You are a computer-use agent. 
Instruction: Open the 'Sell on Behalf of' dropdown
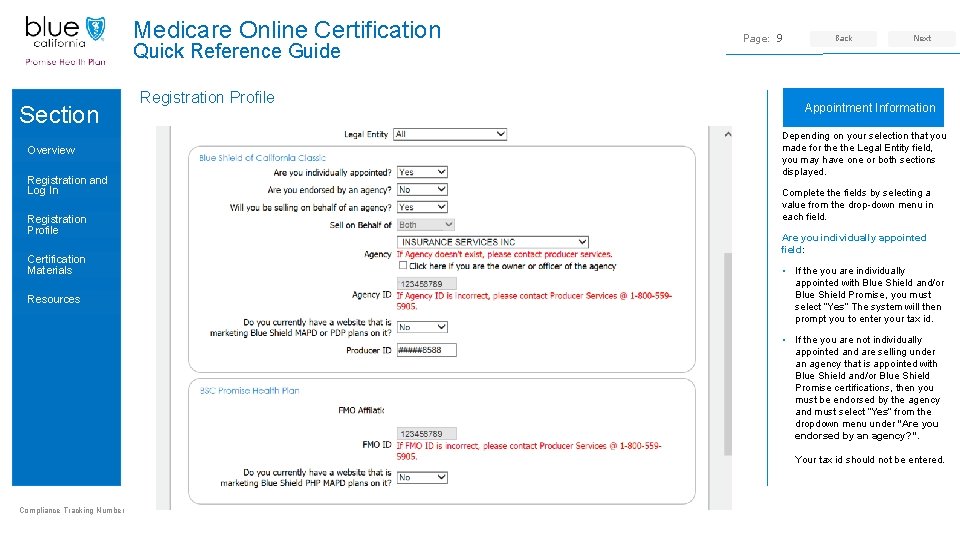tap(426, 225)
